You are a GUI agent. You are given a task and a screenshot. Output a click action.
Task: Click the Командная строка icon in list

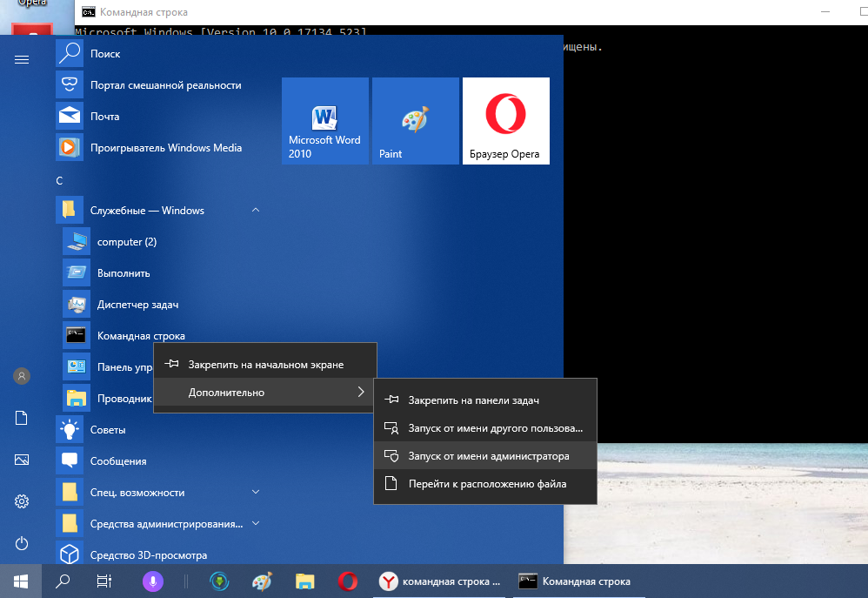(76, 335)
